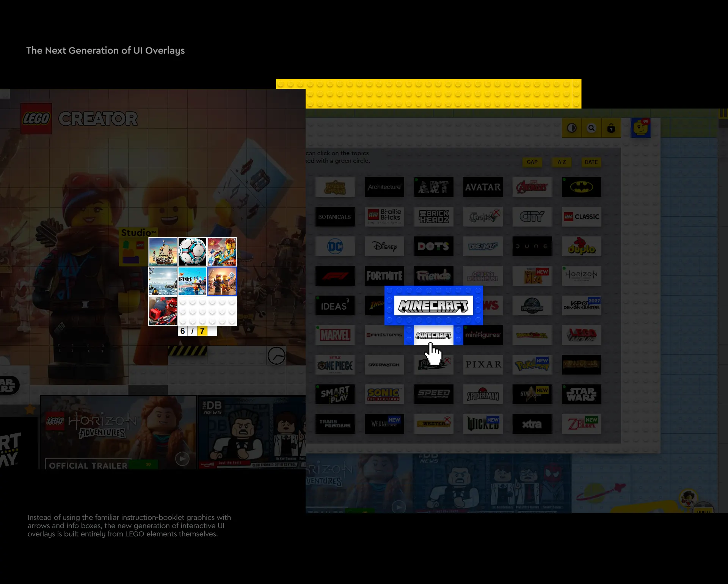Open the Pokémon NEW tile
The height and width of the screenshot is (584, 728).
(x=532, y=365)
